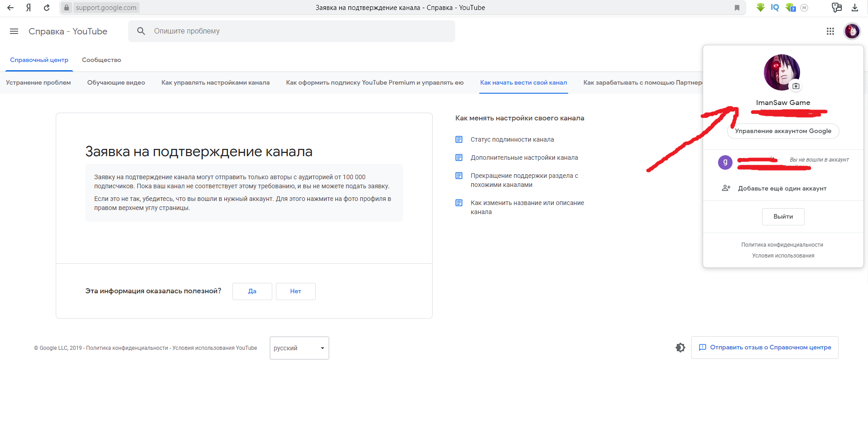Image resolution: width=868 pixels, height=439 pixels.
Task: Open Статус подлинности канала article
Action: click(x=512, y=139)
